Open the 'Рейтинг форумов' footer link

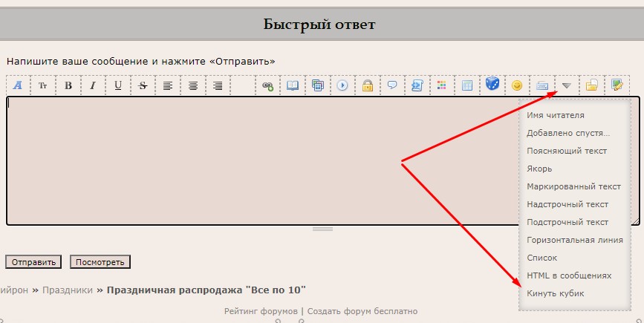pos(261,311)
